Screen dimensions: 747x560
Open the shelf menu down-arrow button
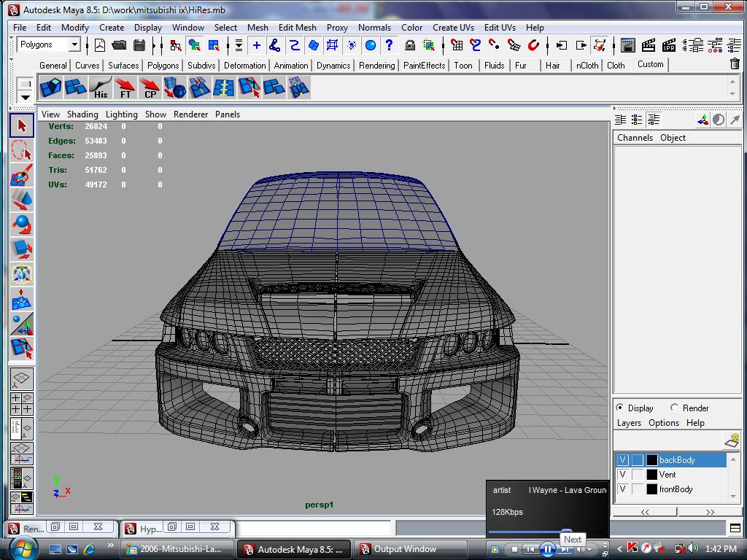pyautogui.click(x=26, y=97)
